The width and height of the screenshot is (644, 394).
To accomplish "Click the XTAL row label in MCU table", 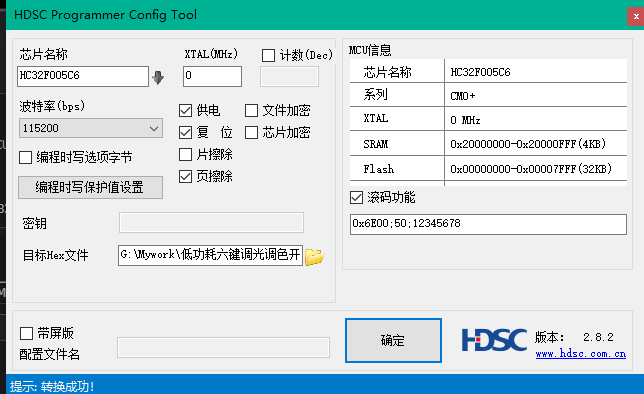I will coord(397,120).
